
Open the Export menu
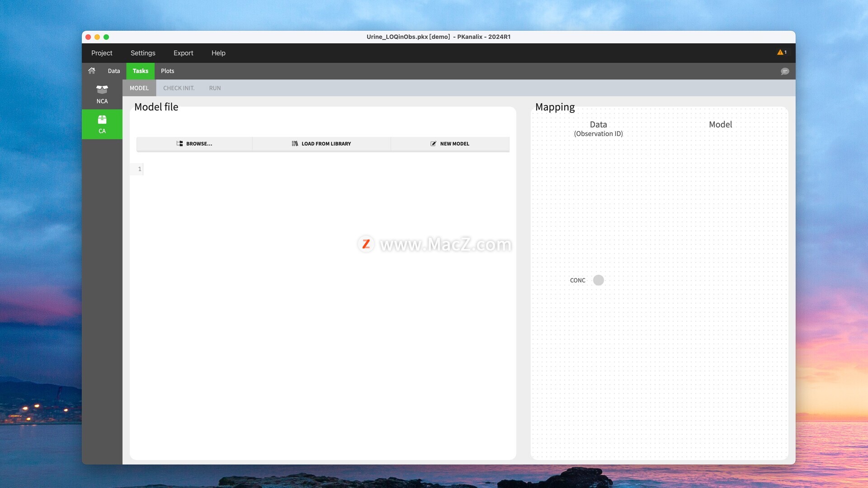183,53
